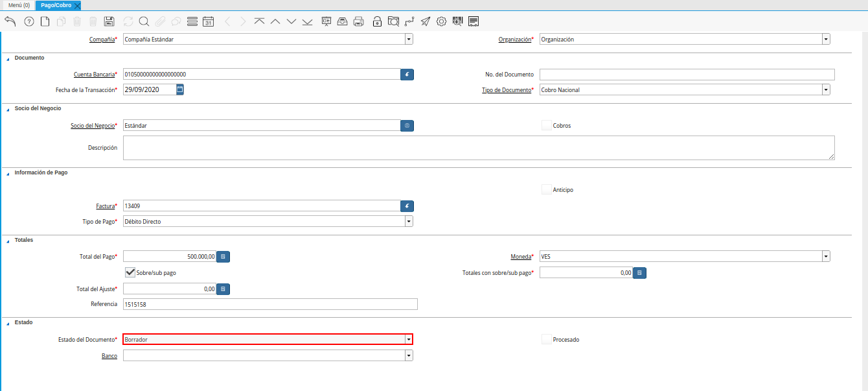Check the Anticipo checkbox
This screenshot has width=868, height=391.
click(547, 190)
